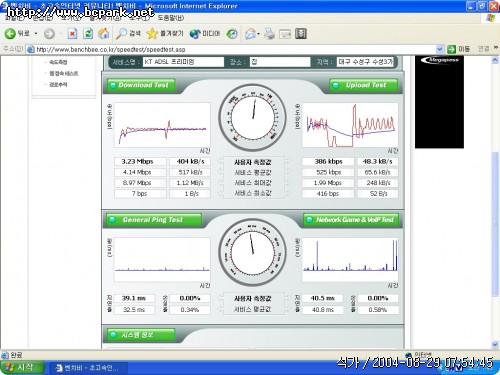Screen dimensions: 500x375
Task: Open the 웹접속 테스트 sidebar link
Action: tap(63, 73)
